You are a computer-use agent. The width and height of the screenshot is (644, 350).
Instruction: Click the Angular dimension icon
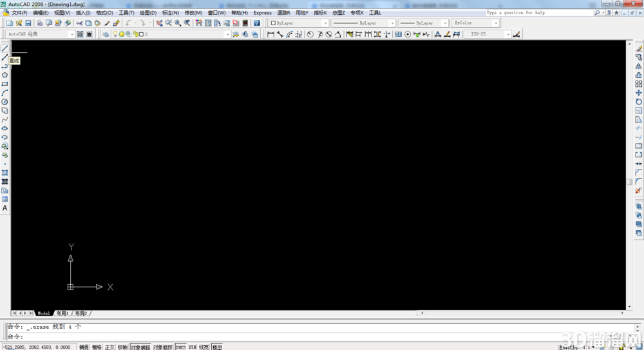[x=338, y=34]
